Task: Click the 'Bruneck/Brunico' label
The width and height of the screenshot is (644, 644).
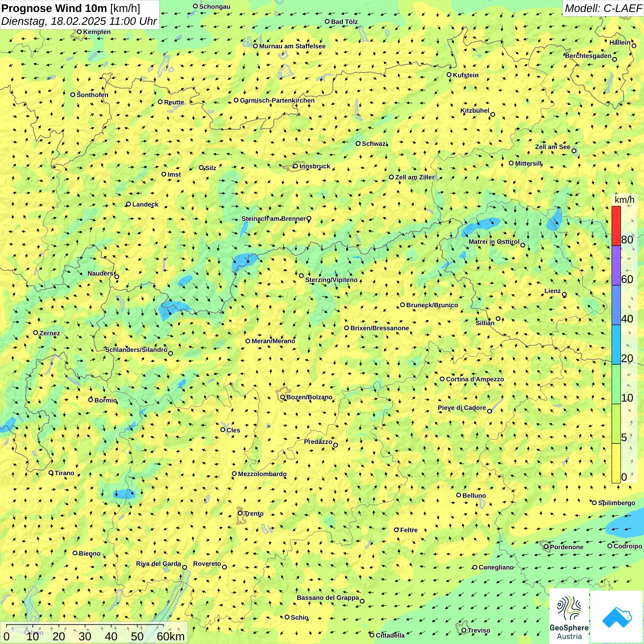Action: (x=432, y=305)
